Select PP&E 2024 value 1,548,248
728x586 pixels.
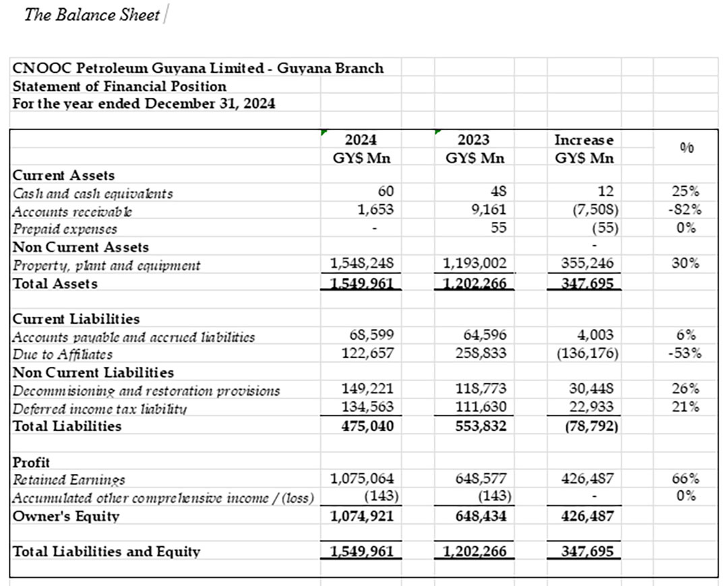click(362, 263)
